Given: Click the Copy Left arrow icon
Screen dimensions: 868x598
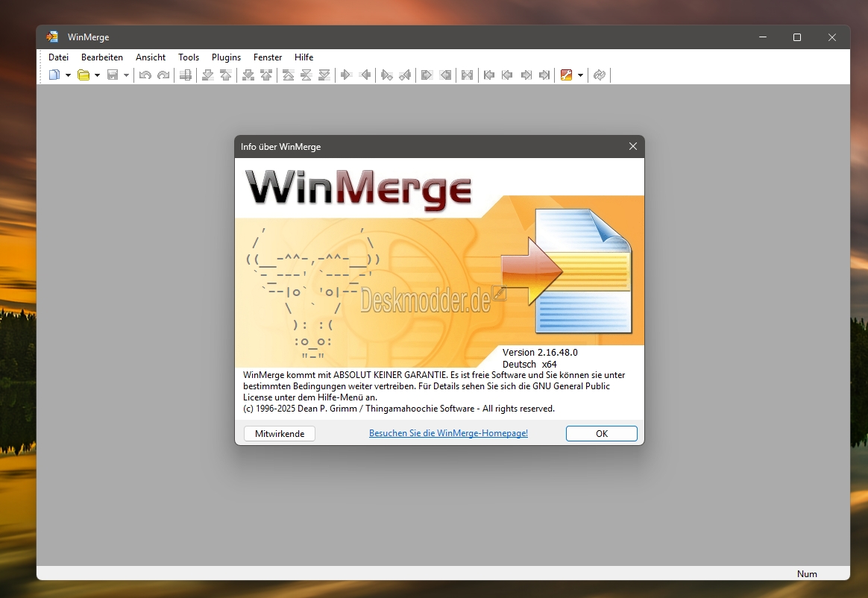Looking at the screenshot, I should coord(365,75).
